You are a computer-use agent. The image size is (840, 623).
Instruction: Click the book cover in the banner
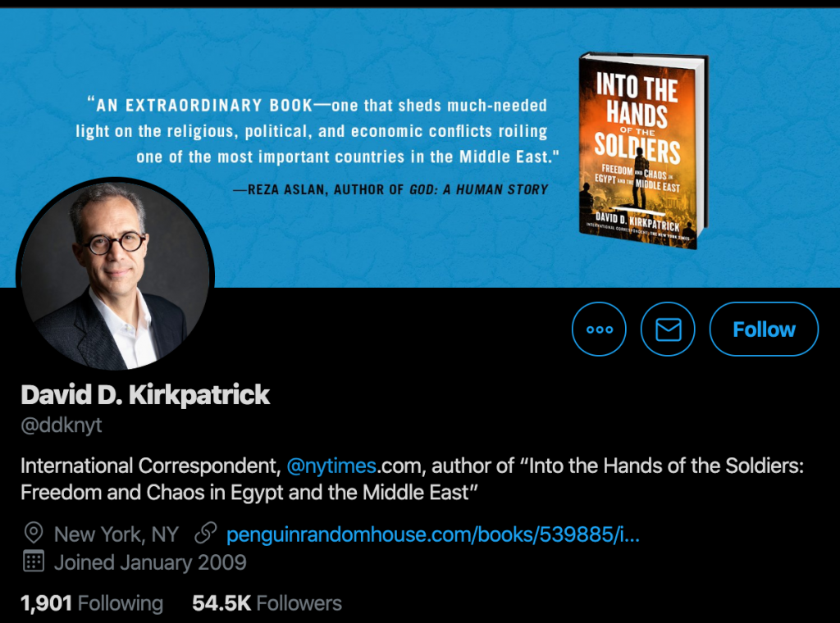[643, 150]
